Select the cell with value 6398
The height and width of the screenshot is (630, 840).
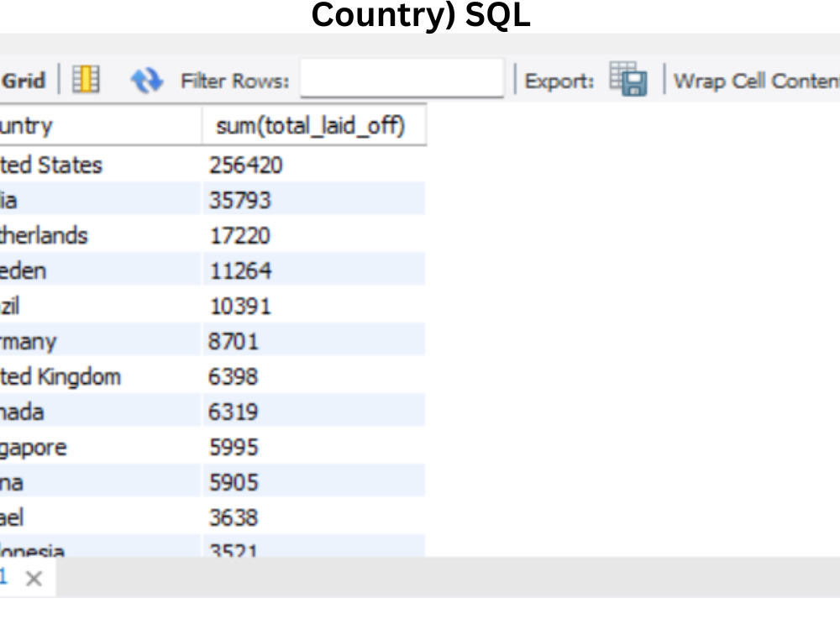tap(314, 376)
